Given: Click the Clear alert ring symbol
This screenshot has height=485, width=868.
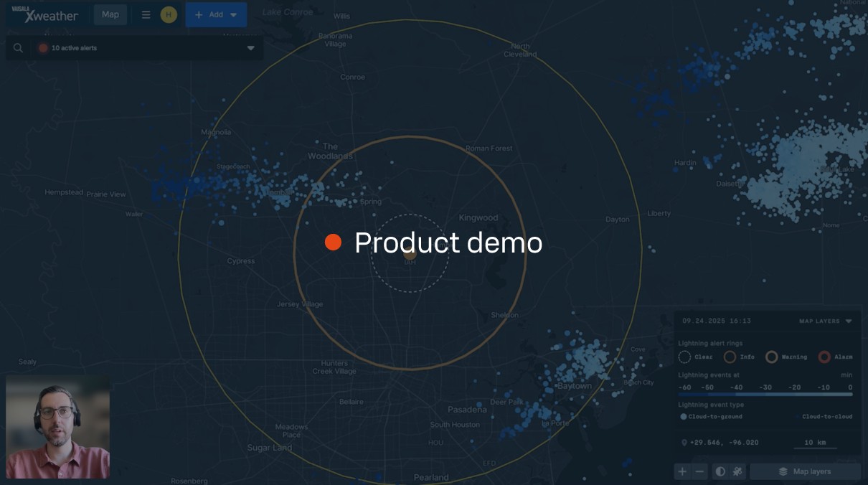Looking at the screenshot, I should [684, 357].
